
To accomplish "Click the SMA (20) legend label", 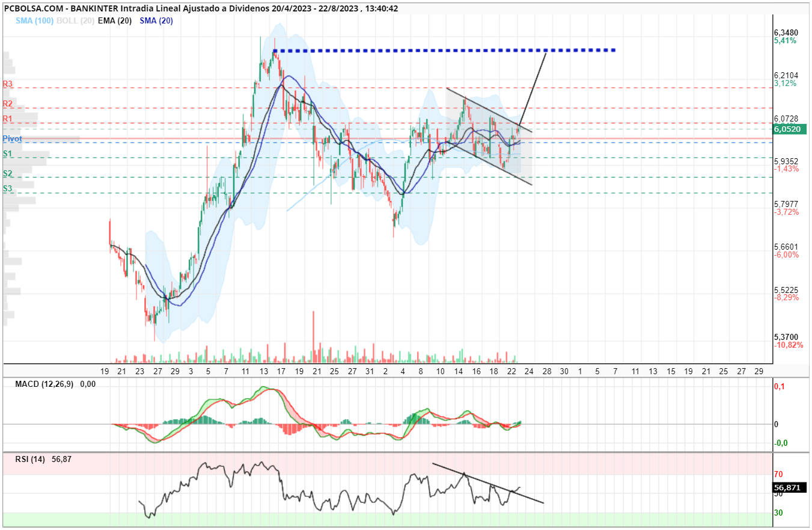I will pyautogui.click(x=156, y=20).
